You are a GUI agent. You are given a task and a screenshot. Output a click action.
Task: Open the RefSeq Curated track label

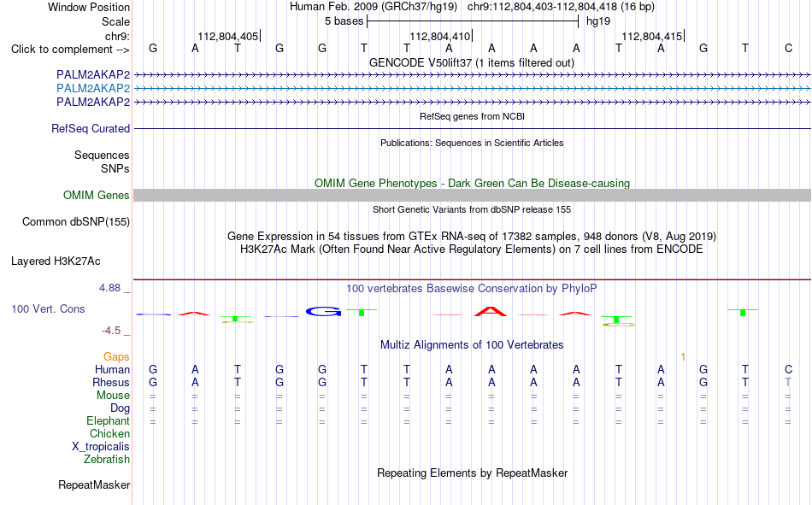click(x=91, y=128)
